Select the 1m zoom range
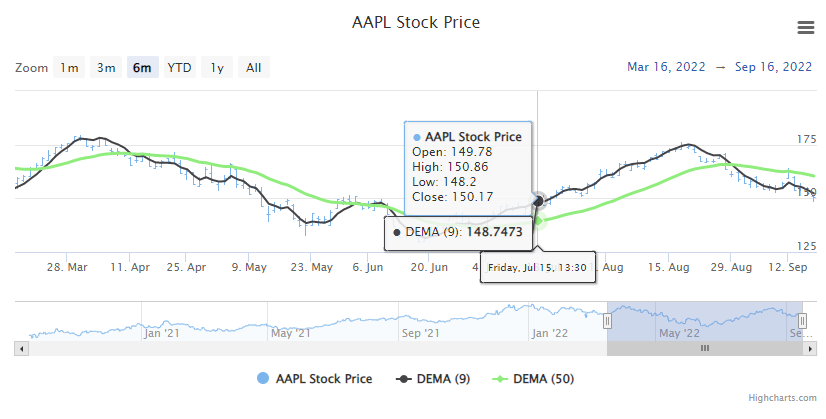The width and height of the screenshot is (826, 419). click(68, 68)
